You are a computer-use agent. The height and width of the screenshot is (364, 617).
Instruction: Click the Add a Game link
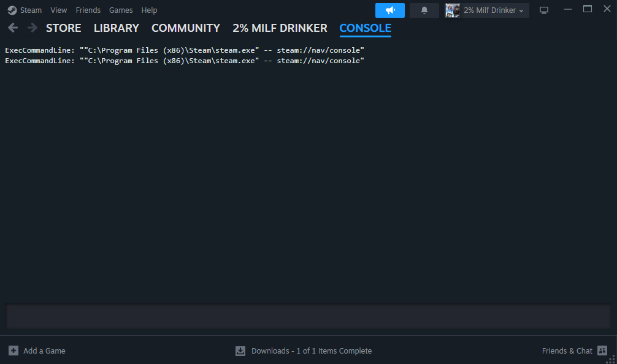pyautogui.click(x=44, y=351)
